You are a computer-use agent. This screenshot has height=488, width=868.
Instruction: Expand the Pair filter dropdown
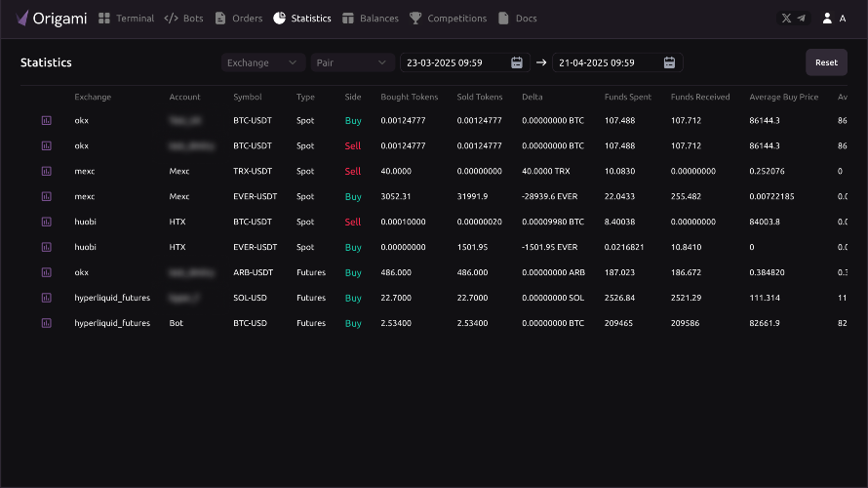(352, 62)
